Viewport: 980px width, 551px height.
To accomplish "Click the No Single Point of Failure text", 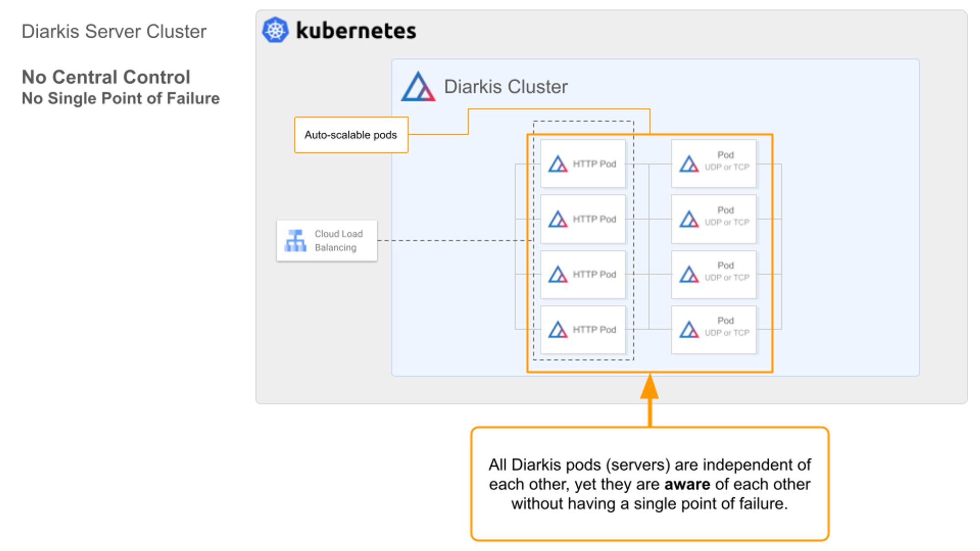I will [121, 98].
